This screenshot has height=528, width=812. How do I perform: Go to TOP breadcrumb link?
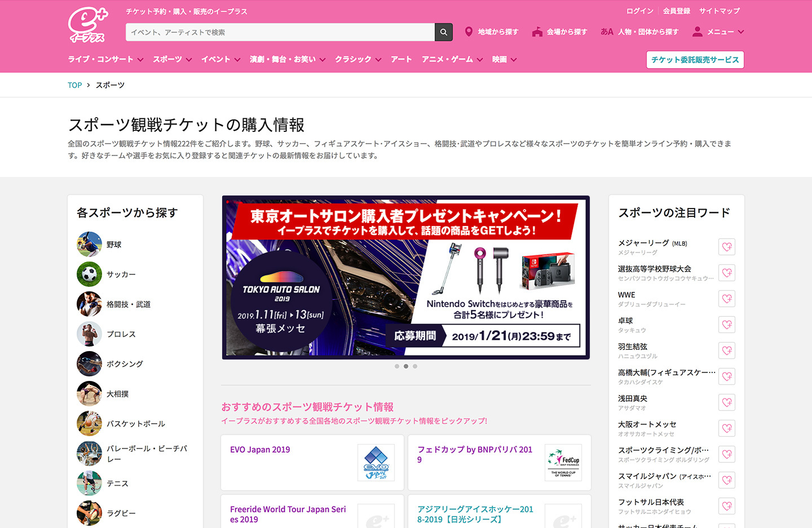coord(74,85)
